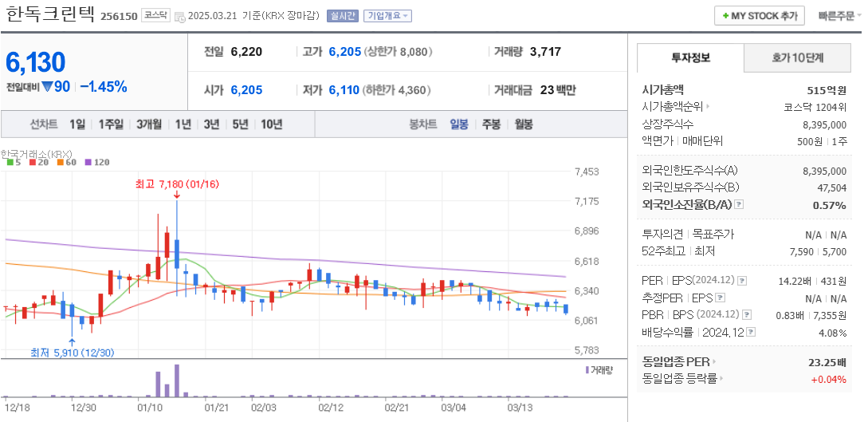This screenshot has width=868, height=422.
Task: Click the 전일 value 6,220
Action: click(x=246, y=52)
